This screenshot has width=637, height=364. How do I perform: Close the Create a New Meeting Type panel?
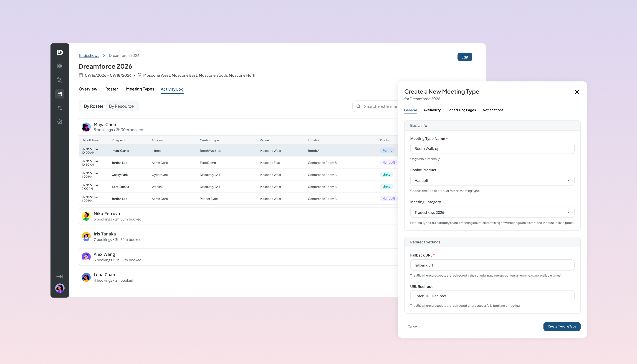pos(577,92)
